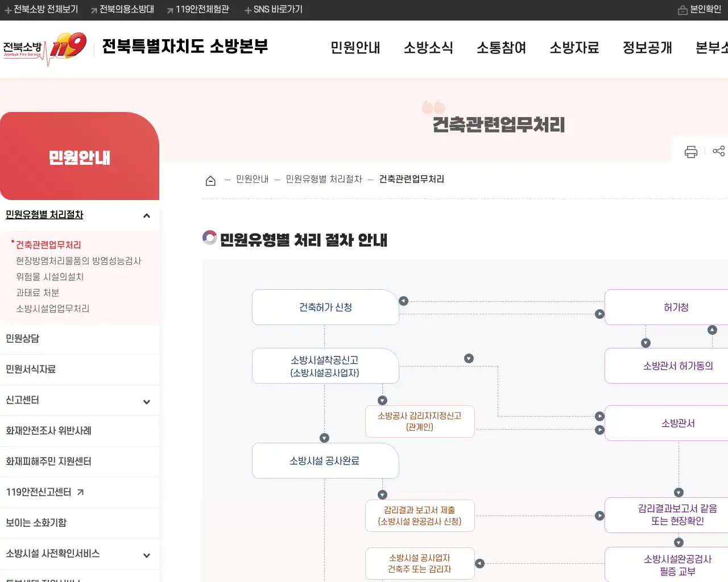
Task: Click the print icon above the page content
Action: click(690, 152)
